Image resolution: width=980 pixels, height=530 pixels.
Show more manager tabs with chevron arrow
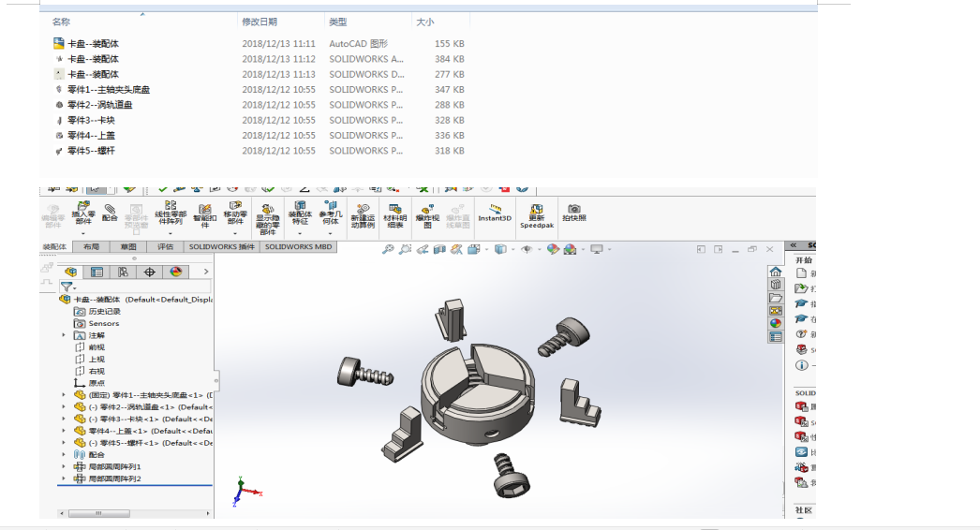205,272
